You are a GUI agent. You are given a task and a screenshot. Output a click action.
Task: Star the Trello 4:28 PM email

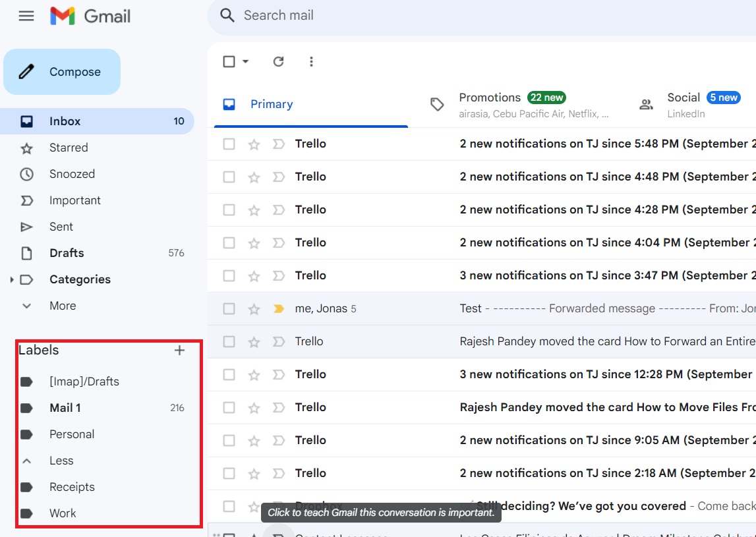[254, 210]
